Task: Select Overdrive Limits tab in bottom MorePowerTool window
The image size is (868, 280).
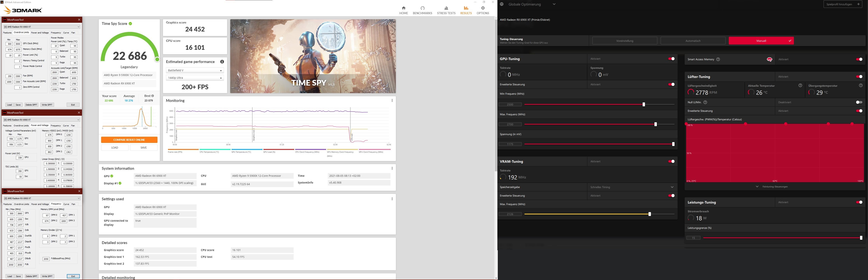Action: click(22, 204)
